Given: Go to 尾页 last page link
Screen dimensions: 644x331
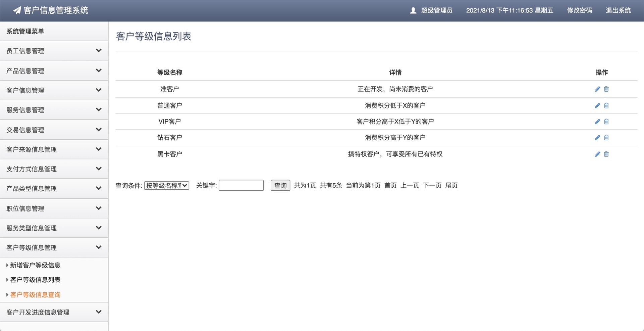Looking at the screenshot, I should pyautogui.click(x=451, y=185).
